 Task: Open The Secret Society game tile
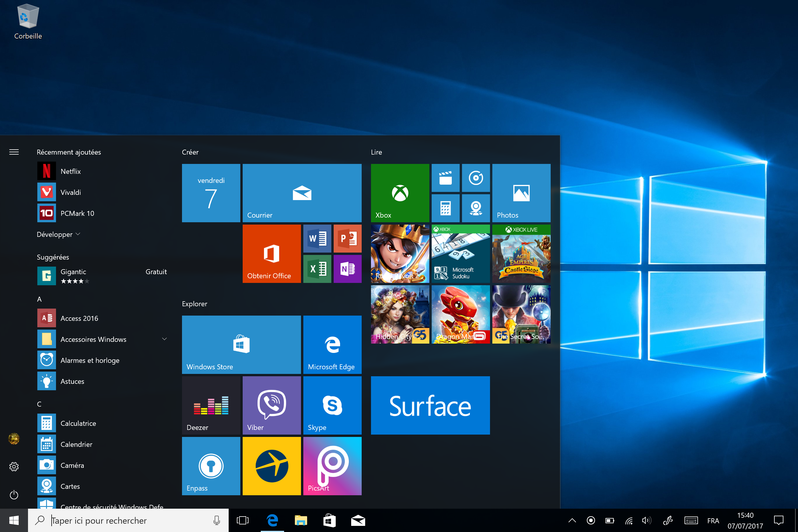tap(521, 314)
